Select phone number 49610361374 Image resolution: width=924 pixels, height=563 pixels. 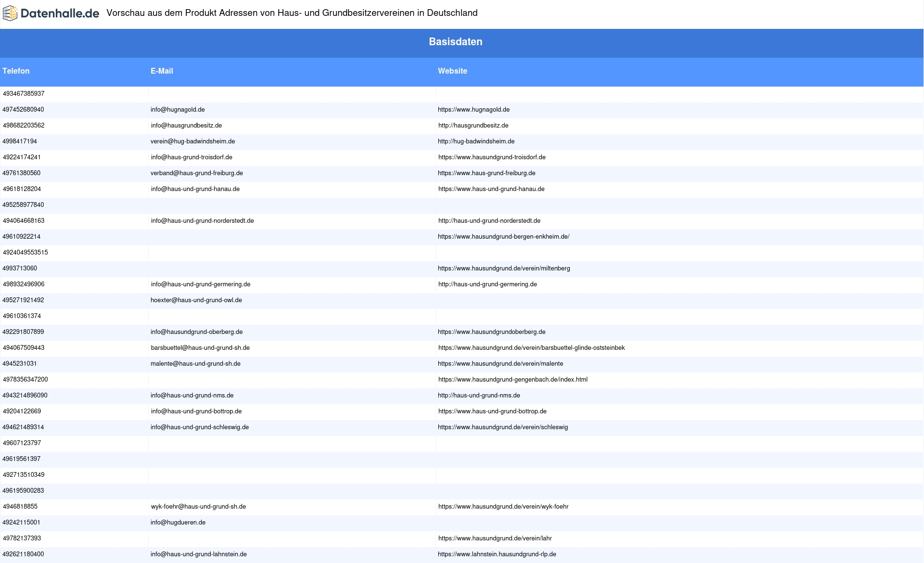coord(22,316)
